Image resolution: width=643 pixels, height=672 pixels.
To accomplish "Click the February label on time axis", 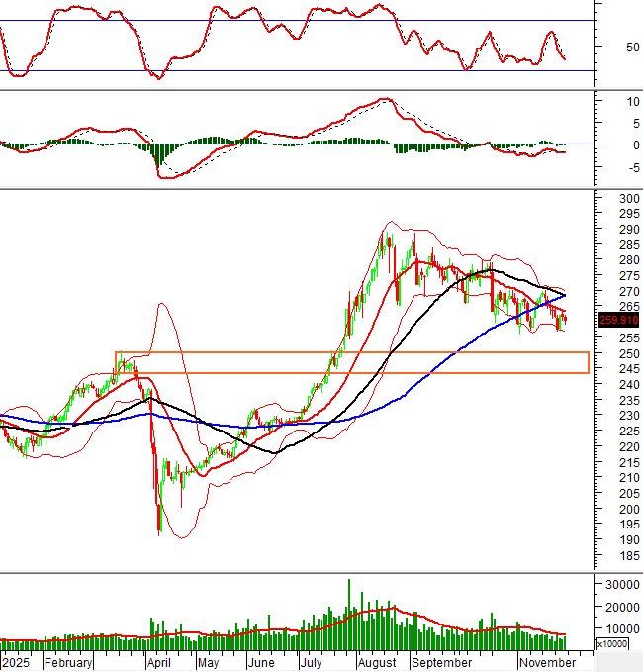I will [68, 662].
